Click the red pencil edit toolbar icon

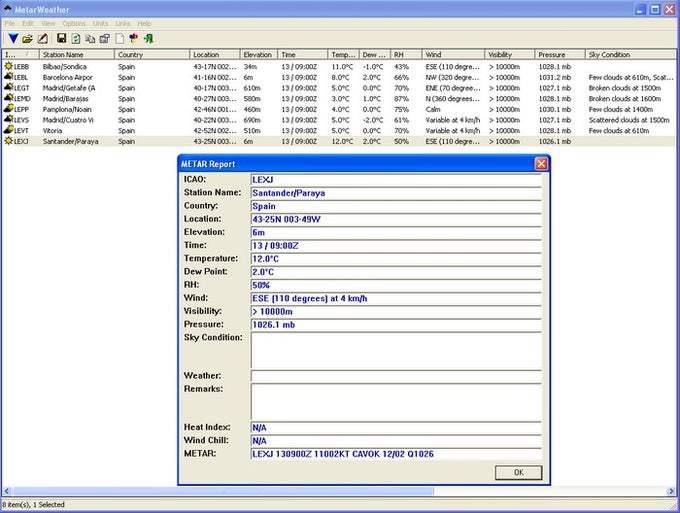point(42,39)
